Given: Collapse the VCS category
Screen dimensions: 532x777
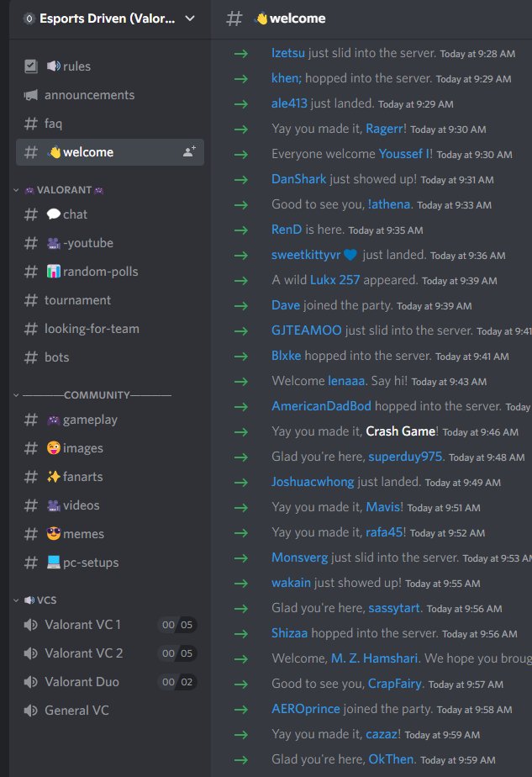Looking at the screenshot, I should (x=34, y=600).
